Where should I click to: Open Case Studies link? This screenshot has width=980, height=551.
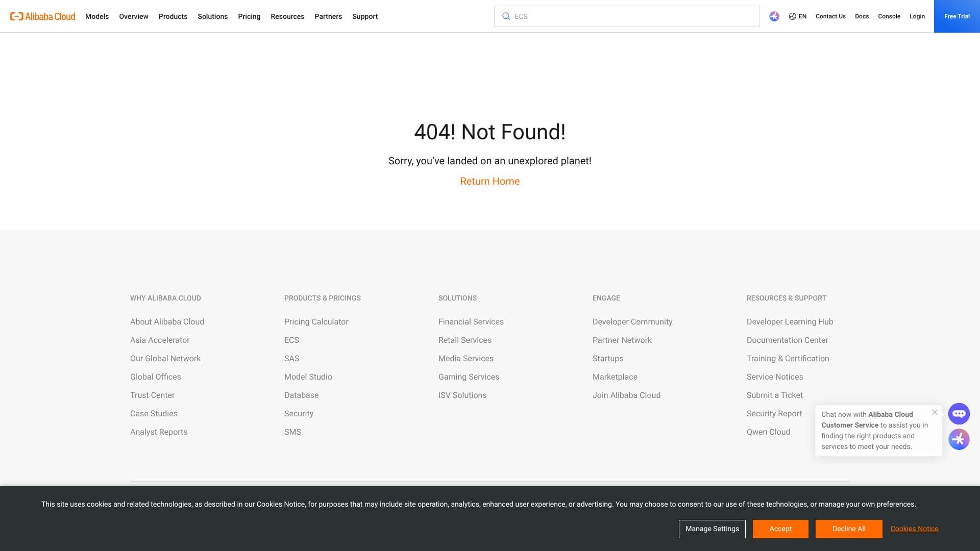click(154, 414)
